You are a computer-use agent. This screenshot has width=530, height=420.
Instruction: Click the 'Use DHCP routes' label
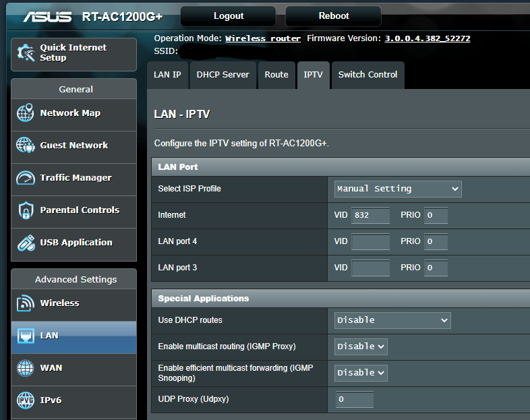point(190,320)
